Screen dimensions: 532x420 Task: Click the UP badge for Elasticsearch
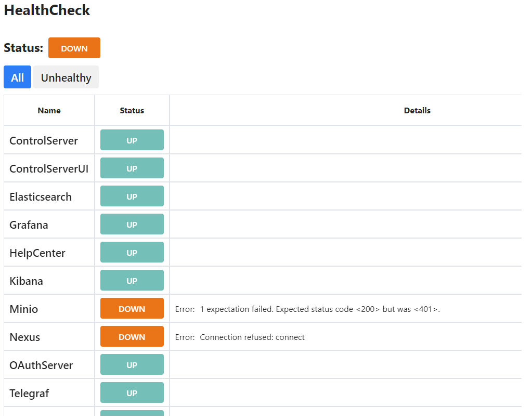(132, 196)
